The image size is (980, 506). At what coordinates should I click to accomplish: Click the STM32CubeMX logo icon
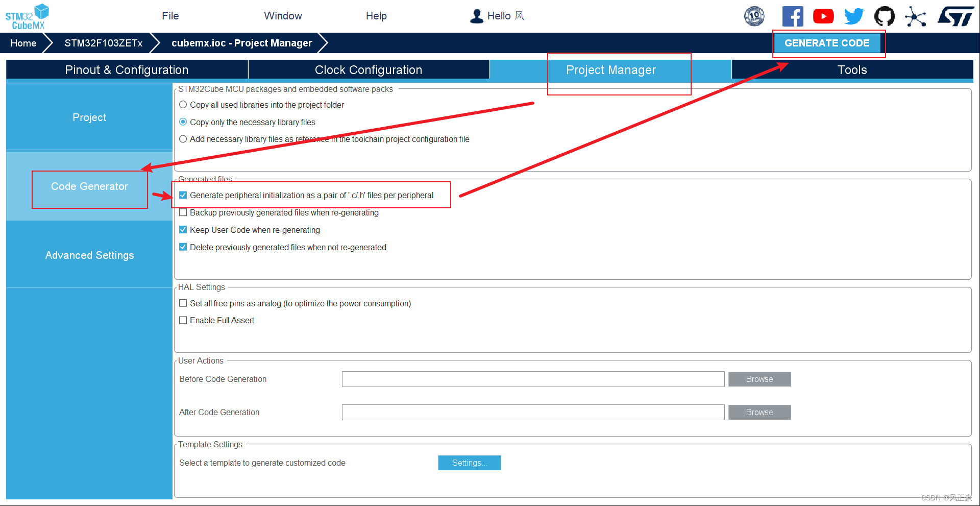tap(27, 16)
